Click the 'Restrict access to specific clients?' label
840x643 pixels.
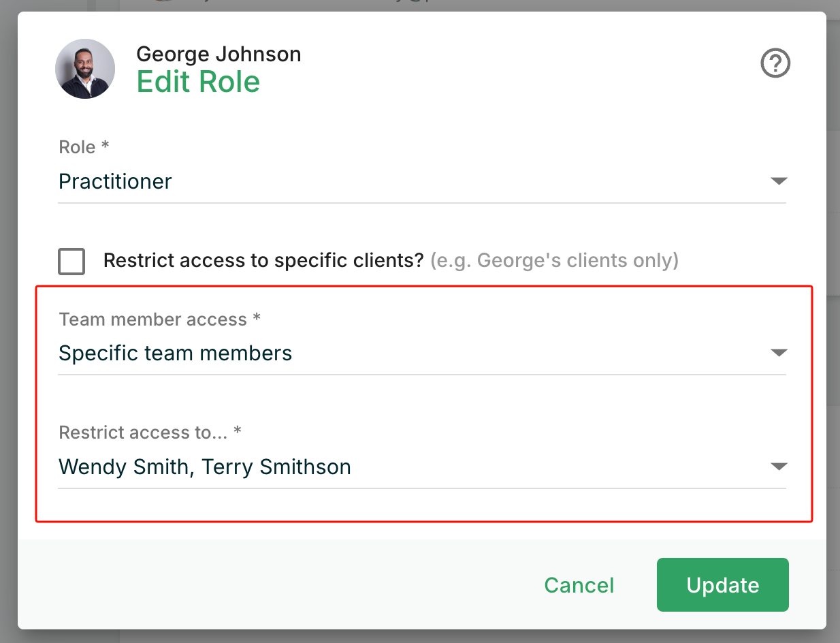263,260
